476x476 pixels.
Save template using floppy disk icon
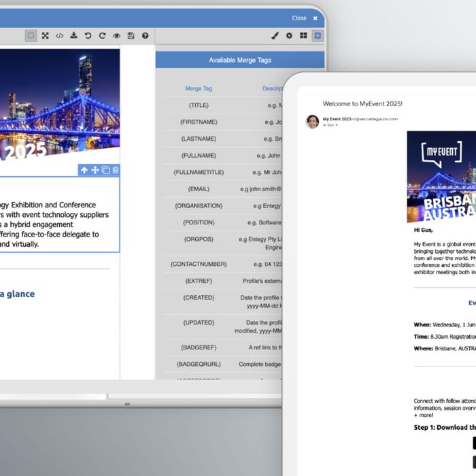[x=131, y=36]
